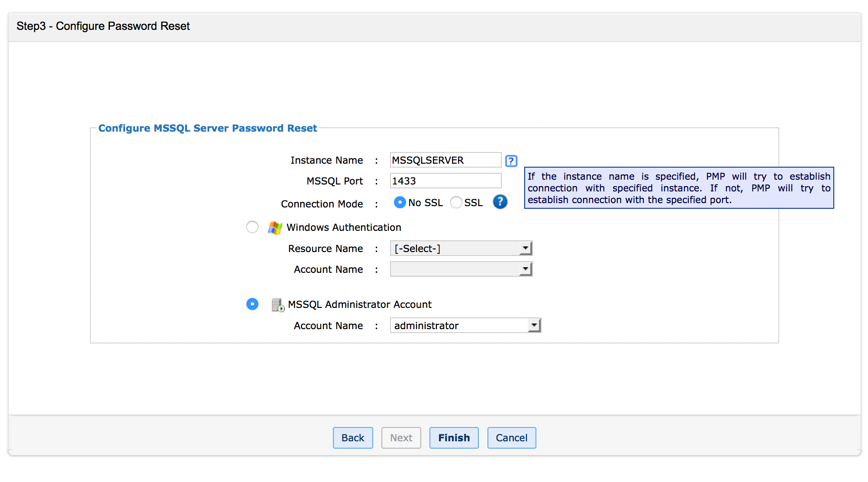This screenshot has width=868, height=482.
Task: Click the grayed Next button
Action: click(401, 438)
